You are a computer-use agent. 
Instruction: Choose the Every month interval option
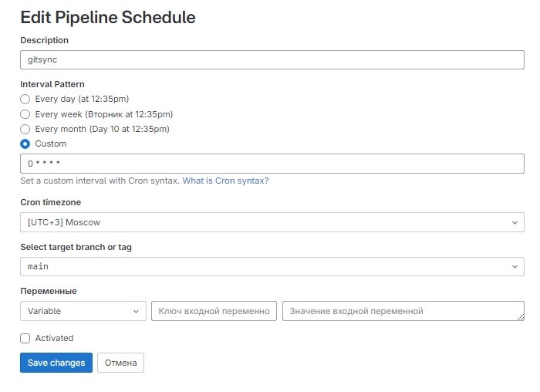25,129
